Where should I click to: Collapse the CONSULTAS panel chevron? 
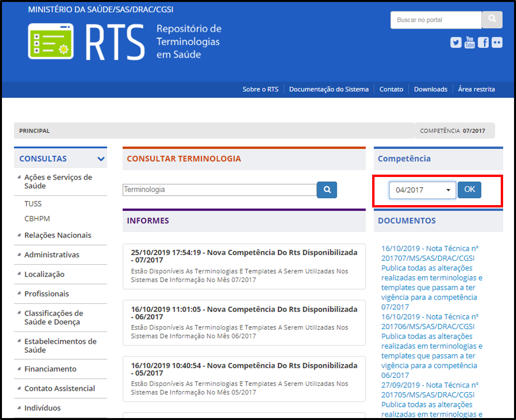pos(101,159)
